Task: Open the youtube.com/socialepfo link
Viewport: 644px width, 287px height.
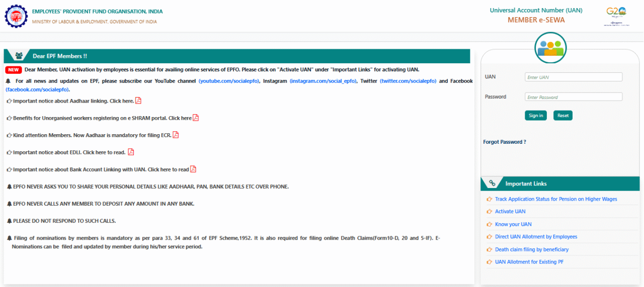Action: point(229,81)
